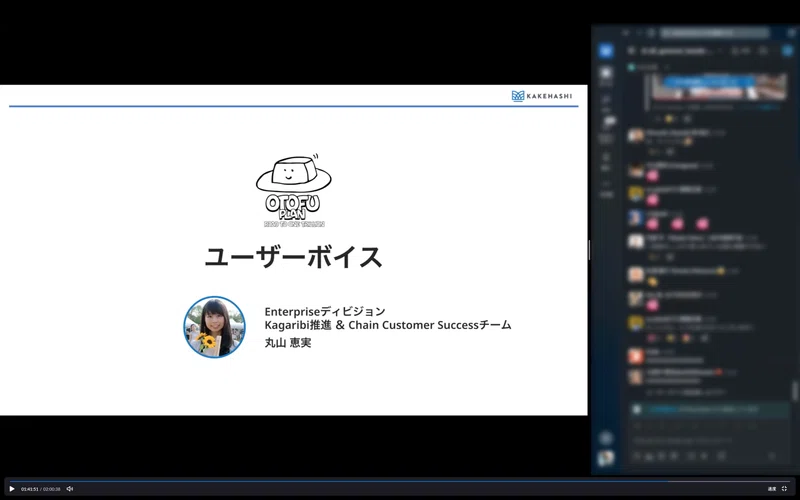Click the ユーザーボイス slide title
This screenshot has width=800, height=500.
coord(293,257)
